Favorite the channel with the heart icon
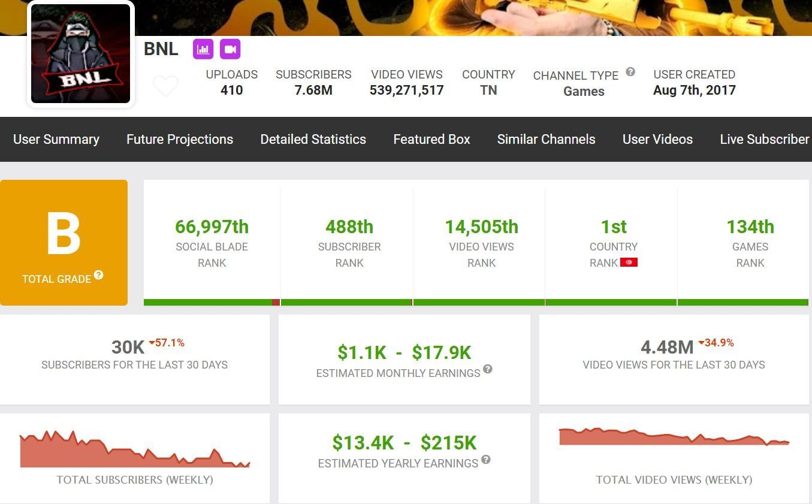The width and height of the screenshot is (812, 504). [x=165, y=86]
